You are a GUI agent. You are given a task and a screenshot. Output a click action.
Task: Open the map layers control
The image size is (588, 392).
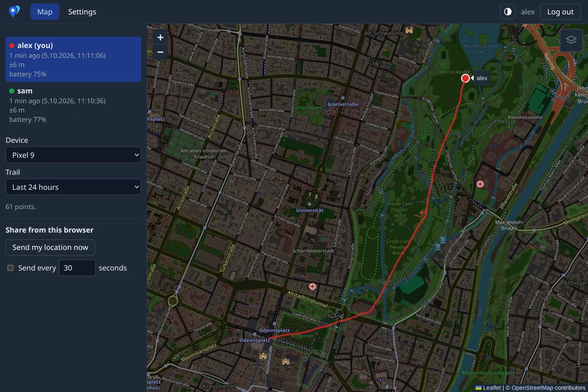(x=571, y=40)
